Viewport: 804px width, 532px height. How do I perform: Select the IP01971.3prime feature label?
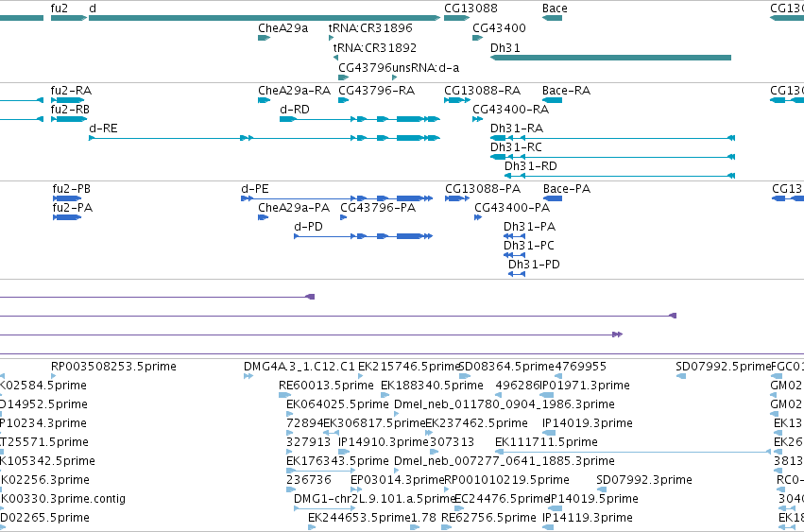coord(585,386)
